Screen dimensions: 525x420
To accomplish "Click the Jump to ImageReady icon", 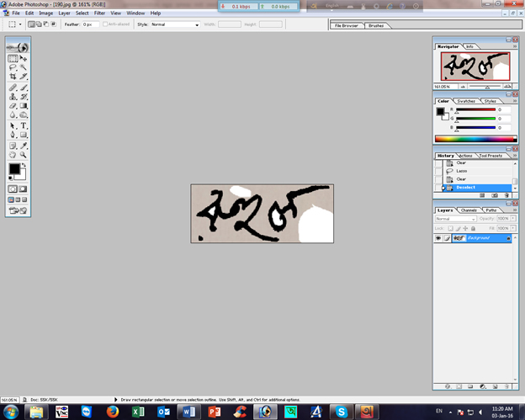I will tap(18, 210).
